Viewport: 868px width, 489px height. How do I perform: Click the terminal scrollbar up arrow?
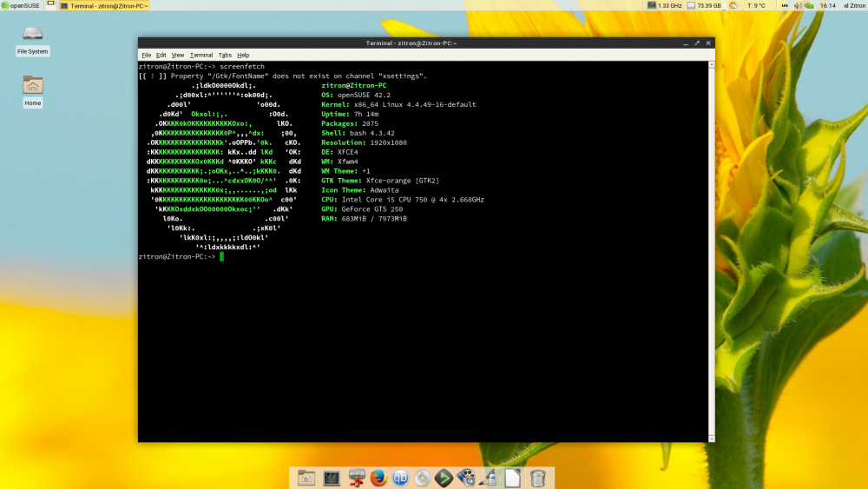pyautogui.click(x=712, y=65)
